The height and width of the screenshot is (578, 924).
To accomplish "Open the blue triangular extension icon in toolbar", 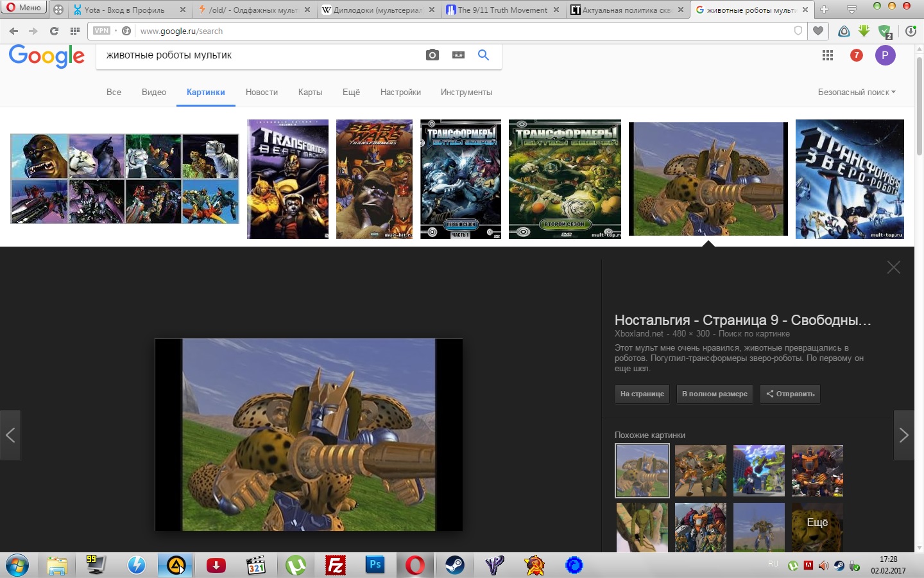I will (844, 31).
